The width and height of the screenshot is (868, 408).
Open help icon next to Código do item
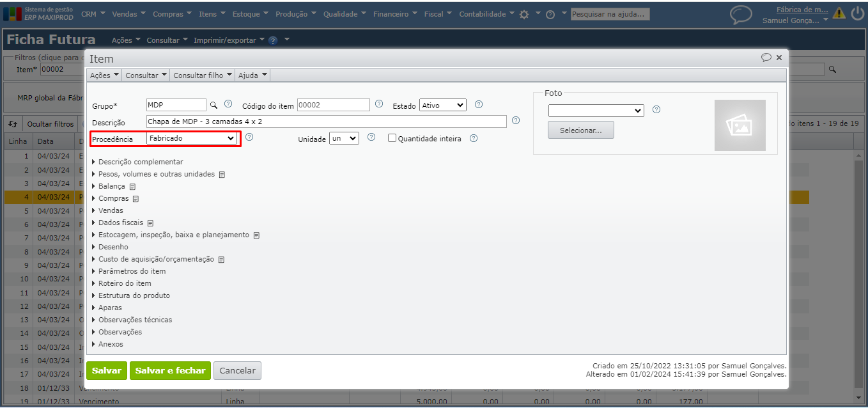click(379, 104)
